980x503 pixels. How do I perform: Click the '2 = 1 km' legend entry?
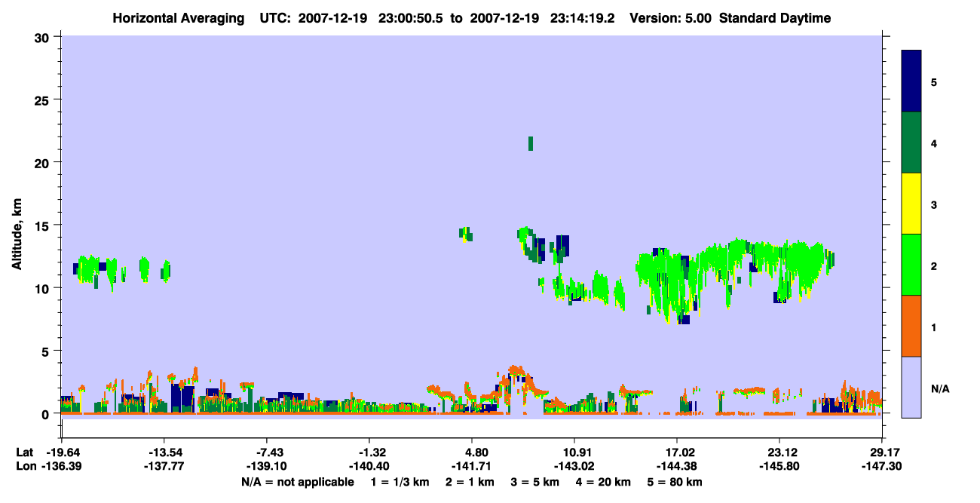coord(469,482)
